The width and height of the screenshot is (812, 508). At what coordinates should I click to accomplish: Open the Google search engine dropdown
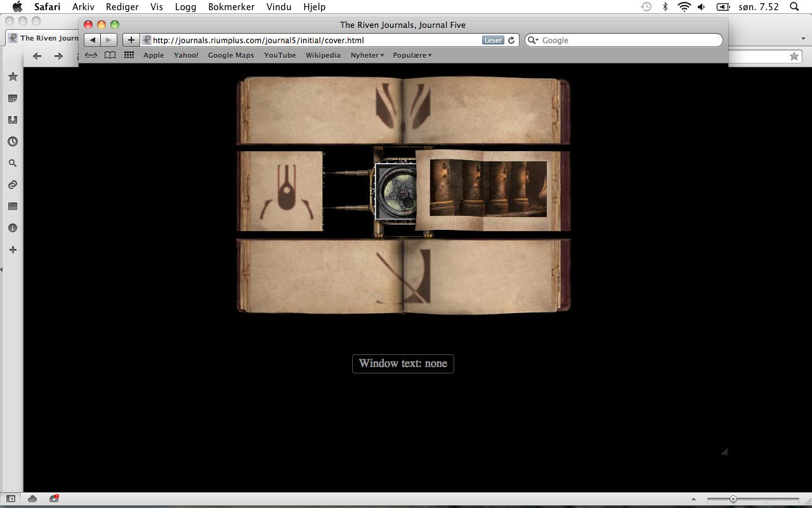tap(533, 40)
